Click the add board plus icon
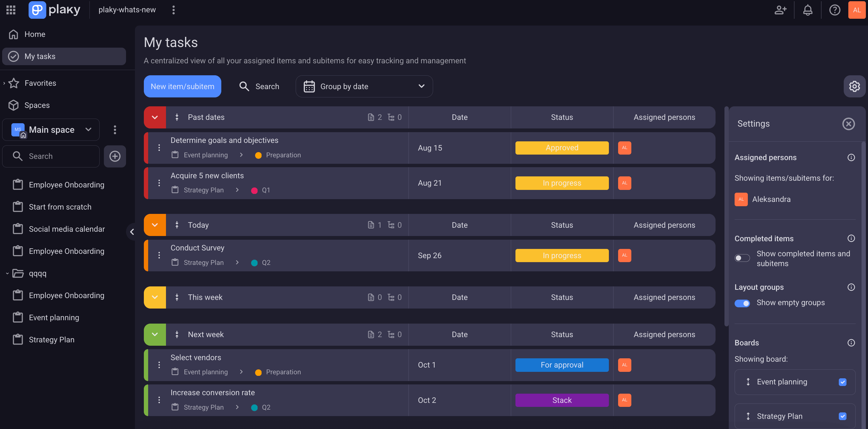 (115, 156)
